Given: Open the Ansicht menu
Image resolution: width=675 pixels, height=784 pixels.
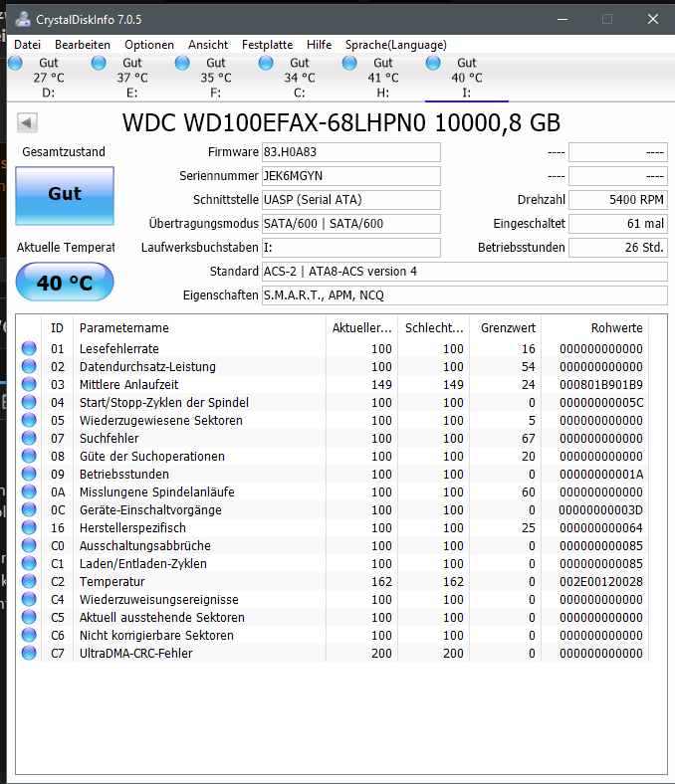Looking at the screenshot, I should (x=208, y=45).
